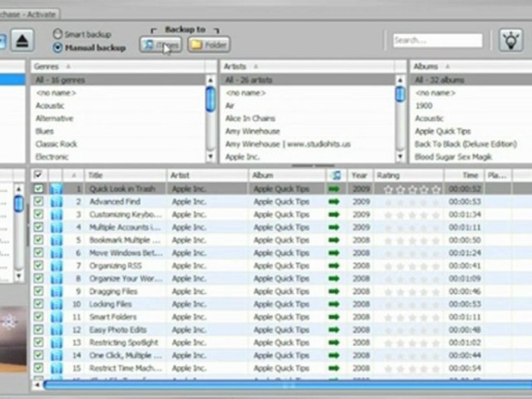Select All - 26 artists entry
The width and height of the screenshot is (532, 399).
[x=308, y=80]
